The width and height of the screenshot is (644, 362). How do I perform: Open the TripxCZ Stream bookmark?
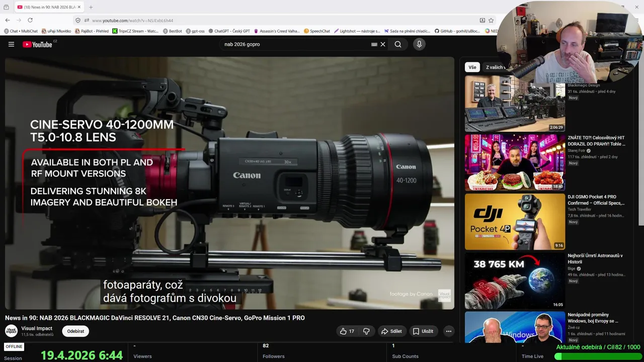click(x=135, y=31)
